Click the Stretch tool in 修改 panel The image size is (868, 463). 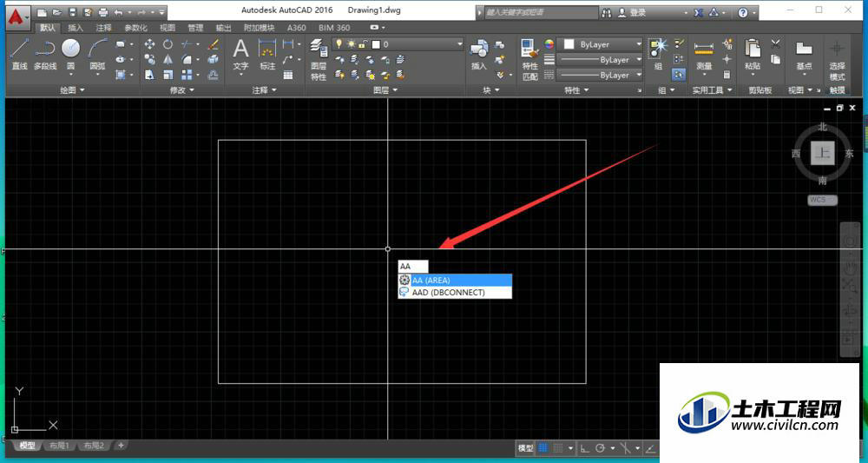click(149, 74)
